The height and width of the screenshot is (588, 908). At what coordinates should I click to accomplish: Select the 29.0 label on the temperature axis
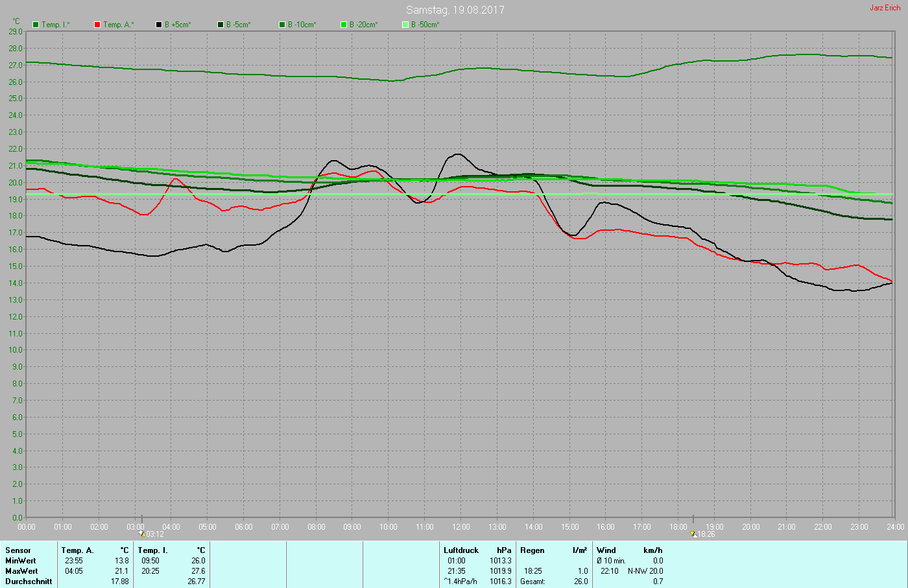coord(16,32)
